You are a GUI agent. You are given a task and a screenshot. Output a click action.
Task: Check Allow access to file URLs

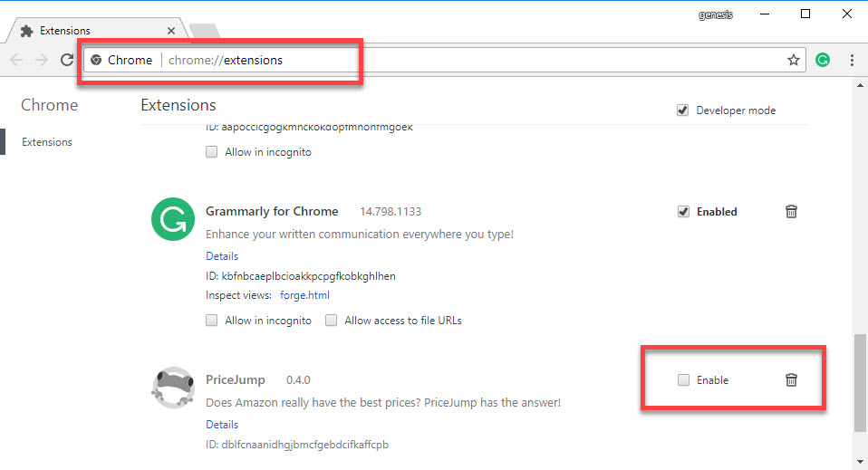click(331, 320)
